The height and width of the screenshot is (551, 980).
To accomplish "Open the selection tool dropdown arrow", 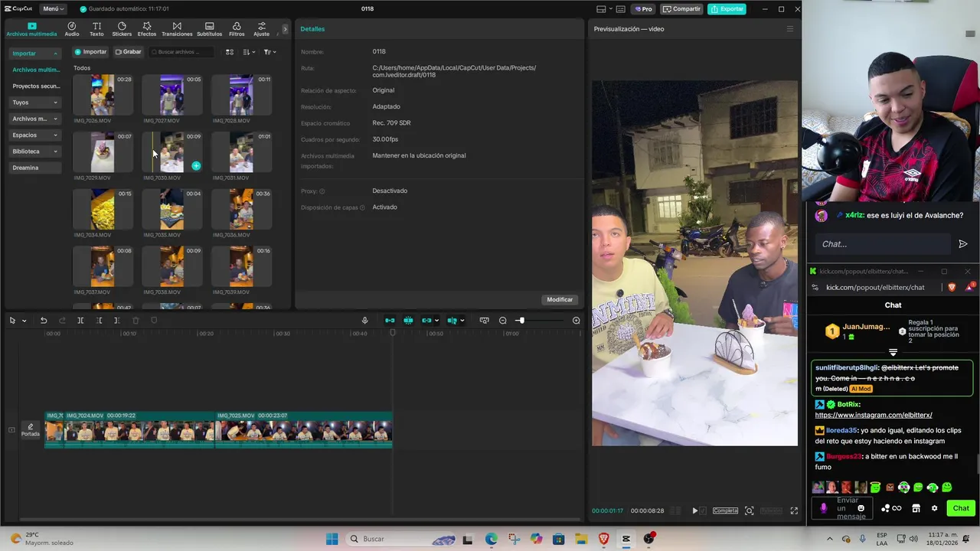I will coord(24,321).
